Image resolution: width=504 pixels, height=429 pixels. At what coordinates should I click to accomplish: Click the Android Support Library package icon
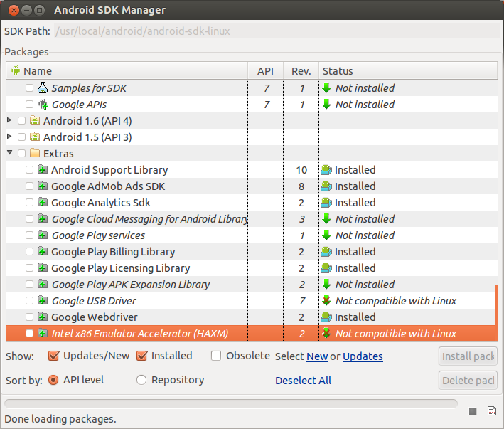click(43, 170)
